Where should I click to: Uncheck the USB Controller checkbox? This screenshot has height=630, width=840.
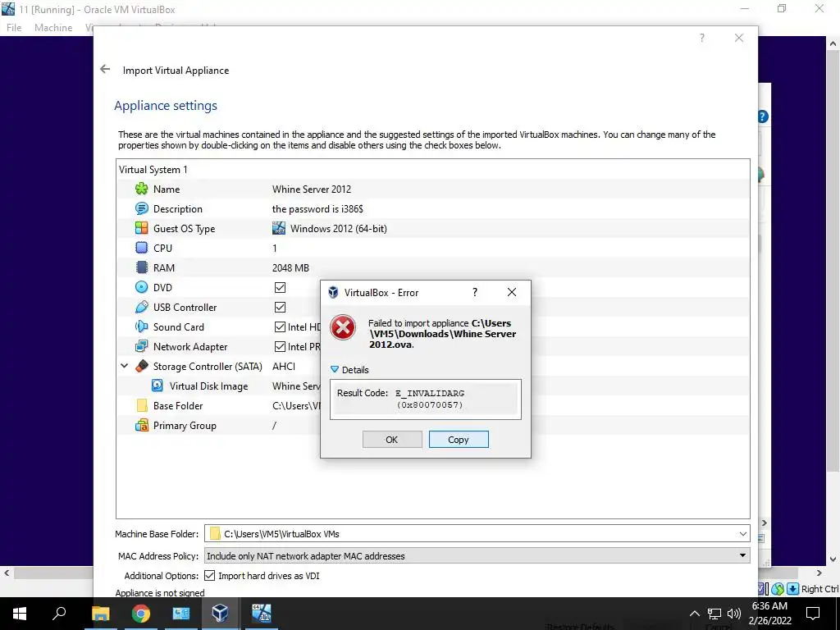[x=281, y=307]
